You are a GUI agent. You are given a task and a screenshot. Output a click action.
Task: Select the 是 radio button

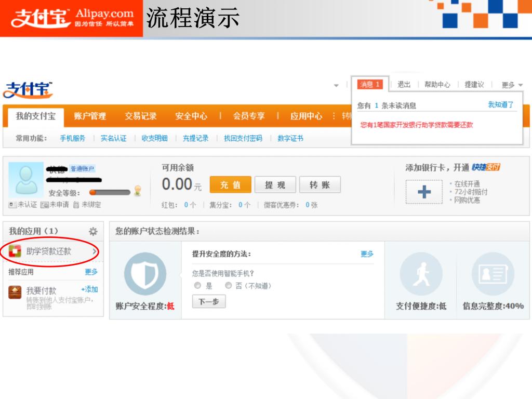pos(197,286)
